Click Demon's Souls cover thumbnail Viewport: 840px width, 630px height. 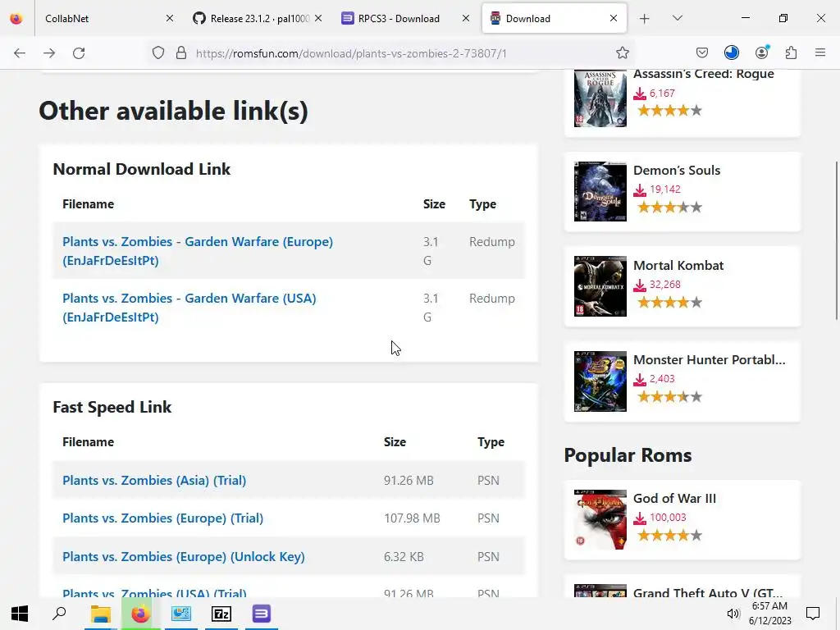(600, 191)
